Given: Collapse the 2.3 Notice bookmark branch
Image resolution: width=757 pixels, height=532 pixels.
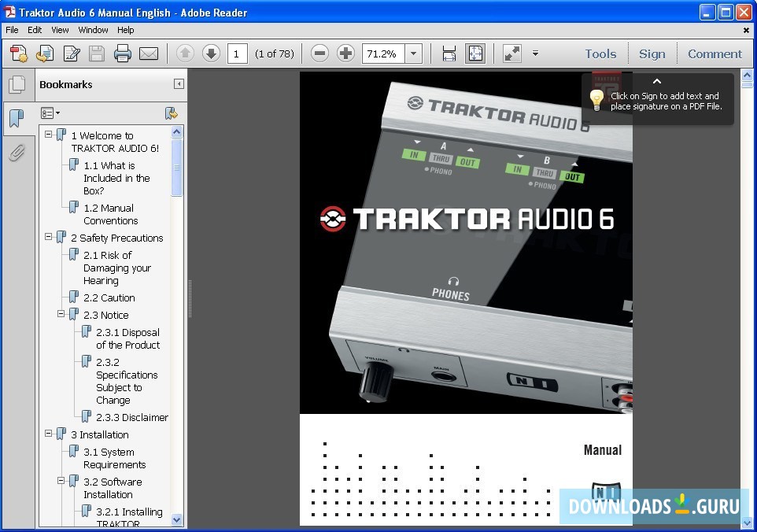Looking at the screenshot, I should tap(61, 314).
